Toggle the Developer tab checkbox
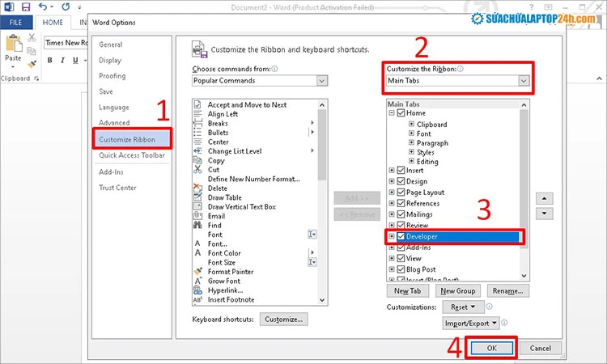 coord(401,236)
